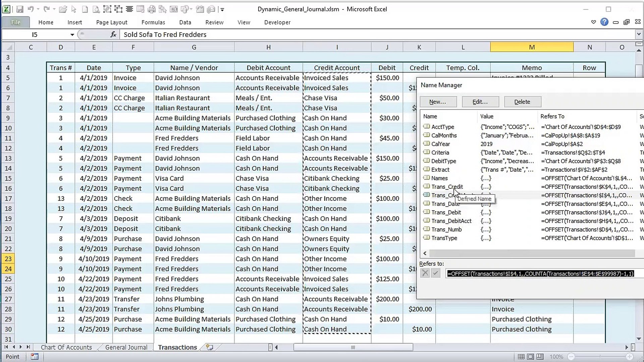The image size is (644, 362).
Task: Switch to the General Journal sheet tab
Action: coord(126,347)
